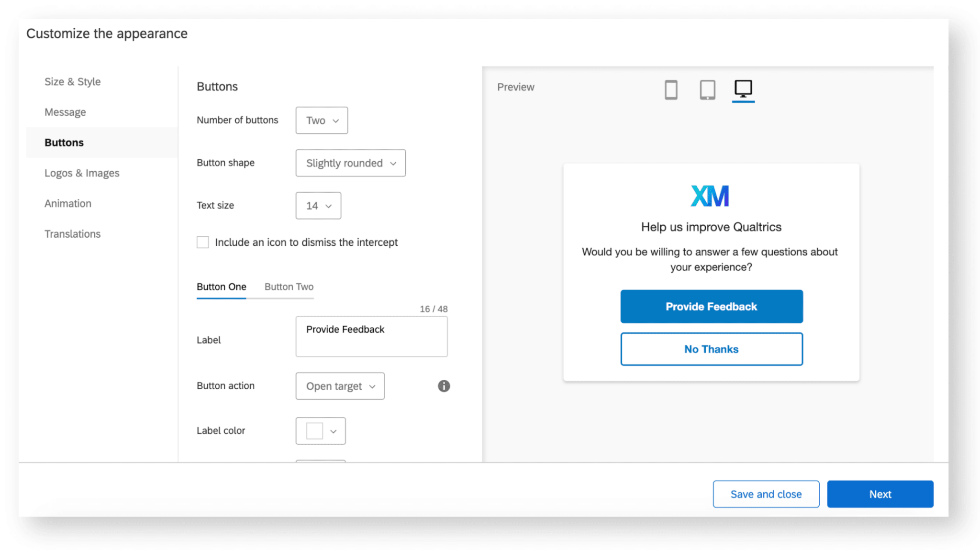Stay on the Button One tab
Image resolution: width=980 pixels, height=550 pixels.
tap(221, 286)
